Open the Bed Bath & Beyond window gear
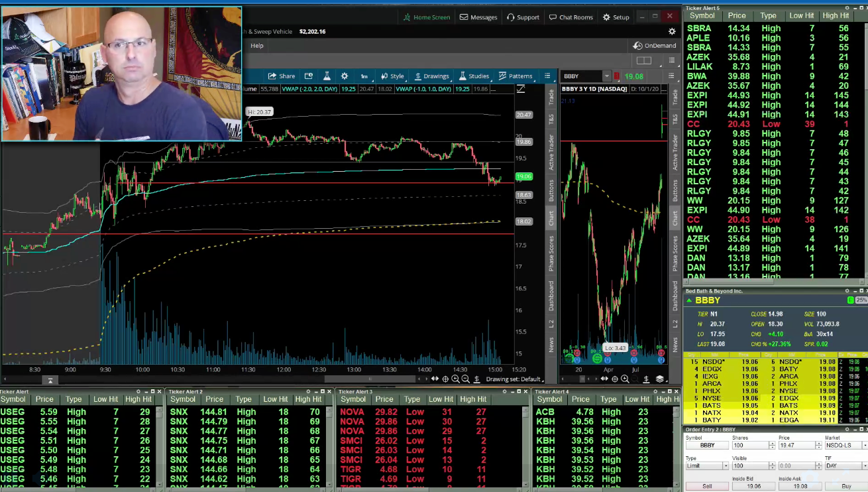The image size is (868, 492). coord(847,291)
